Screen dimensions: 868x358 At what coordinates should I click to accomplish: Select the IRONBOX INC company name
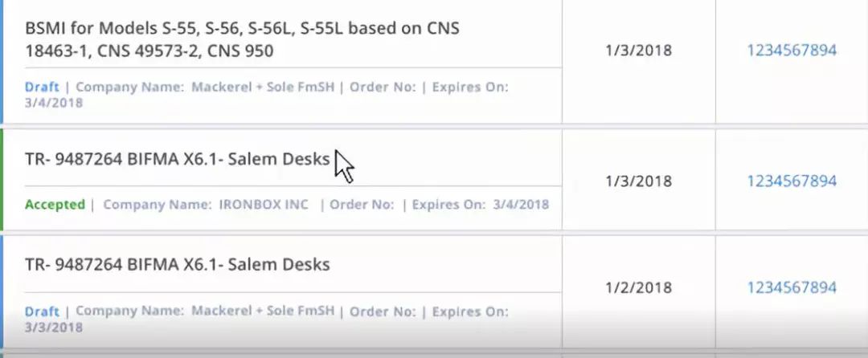pos(264,205)
